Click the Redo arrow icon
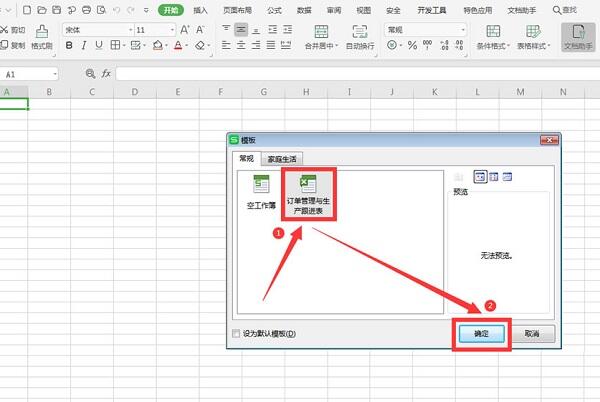The image size is (600, 402). [x=130, y=10]
